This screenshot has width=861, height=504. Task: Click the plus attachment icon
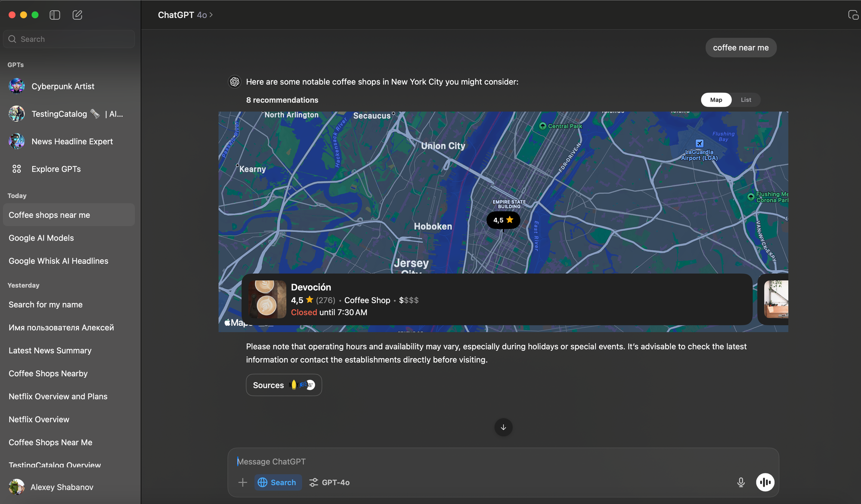coord(243,482)
